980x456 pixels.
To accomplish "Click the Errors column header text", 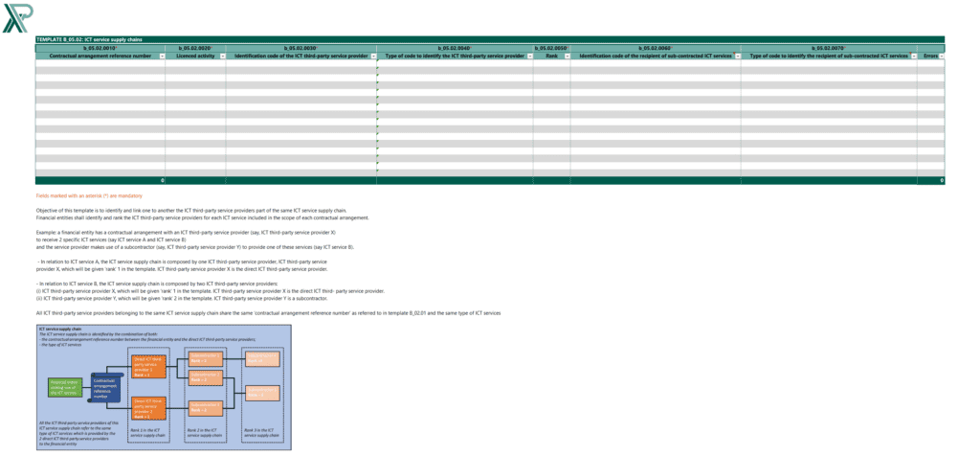I will [930, 57].
